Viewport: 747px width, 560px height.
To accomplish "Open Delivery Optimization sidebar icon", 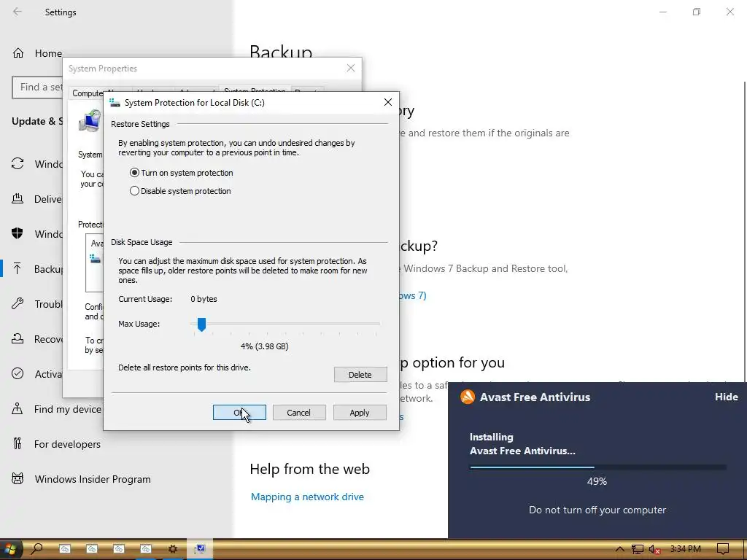I will coord(18,198).
